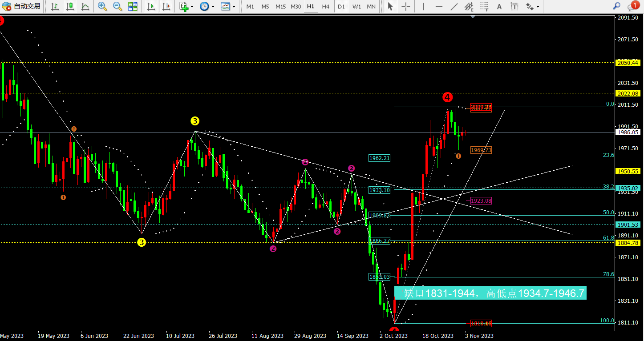The image size is (644, 341).
Task: Select the H1 timeframe
Action: pyautogui.click(x=311, y=6)
